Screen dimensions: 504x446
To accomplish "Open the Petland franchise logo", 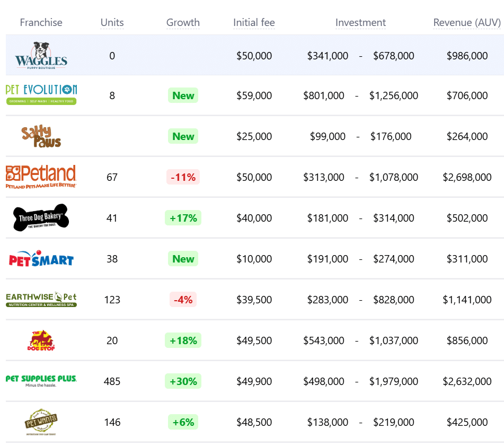I will (x=41, y=177).
